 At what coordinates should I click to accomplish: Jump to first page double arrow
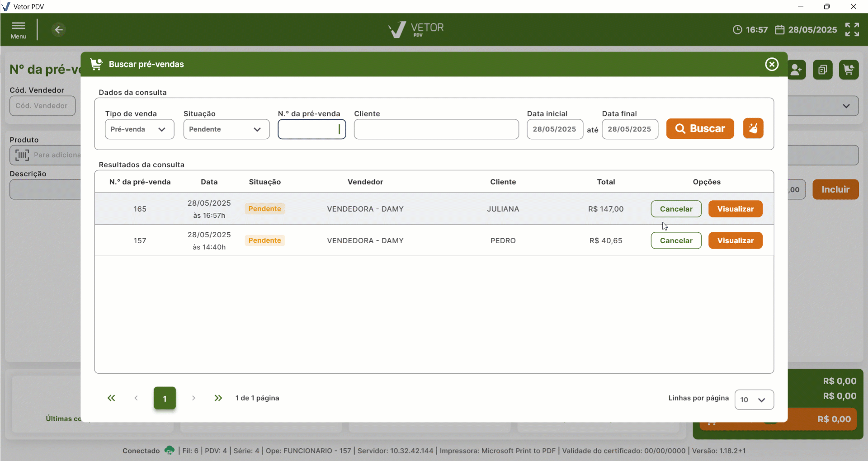pyautogui.click(x=111, y=398)
